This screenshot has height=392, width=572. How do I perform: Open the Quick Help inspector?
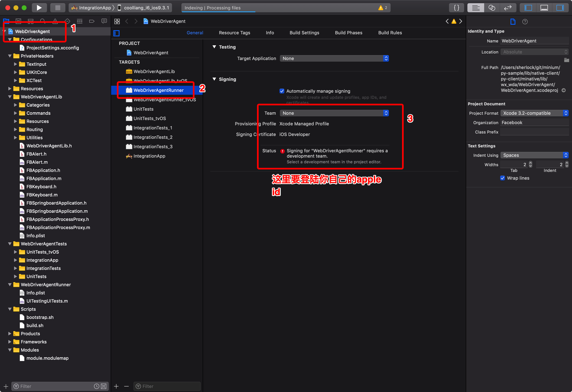(525, 22)
